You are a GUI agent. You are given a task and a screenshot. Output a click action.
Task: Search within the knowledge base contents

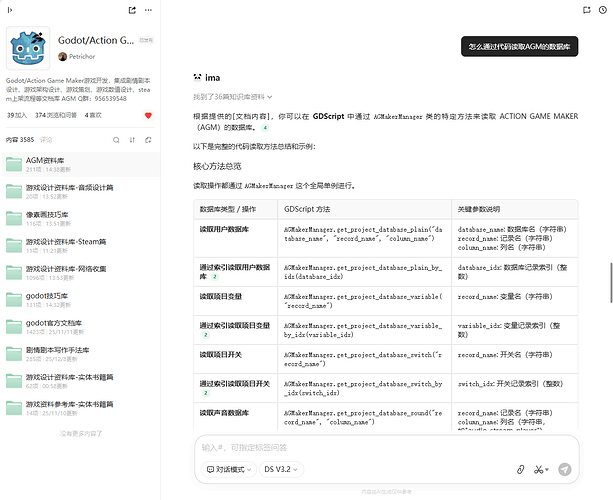click(x=115, y=140)
